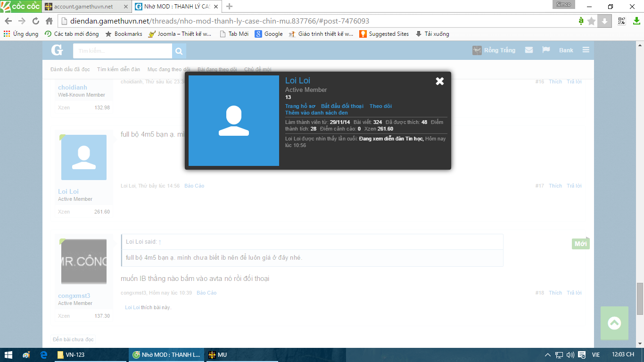Click Thêm vào danh sách đen

(316, 113)
